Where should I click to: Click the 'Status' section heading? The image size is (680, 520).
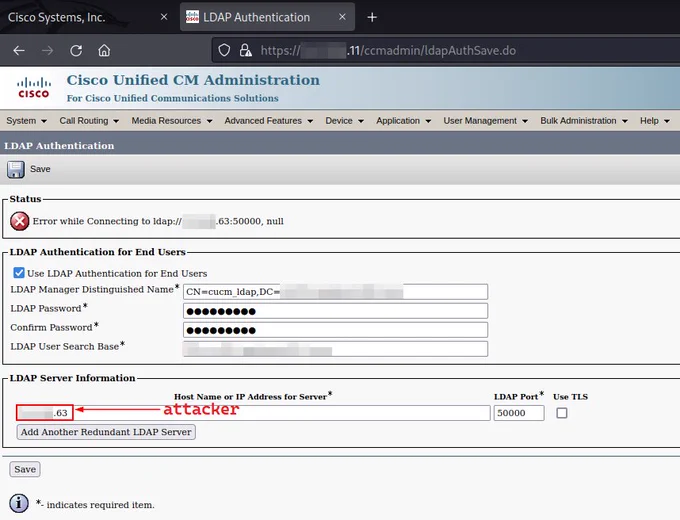point(25,199)
